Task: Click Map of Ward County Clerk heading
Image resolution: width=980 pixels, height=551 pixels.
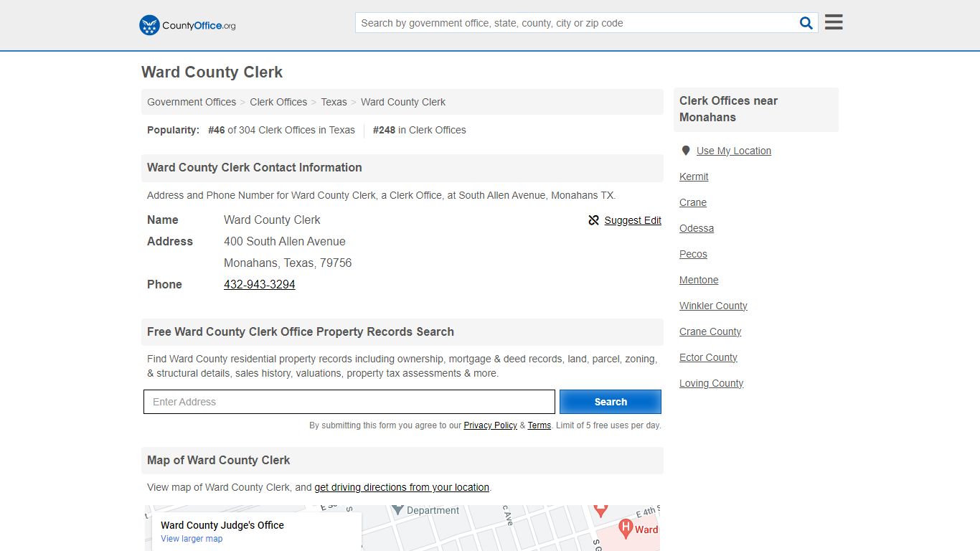Action: [219, 460]
